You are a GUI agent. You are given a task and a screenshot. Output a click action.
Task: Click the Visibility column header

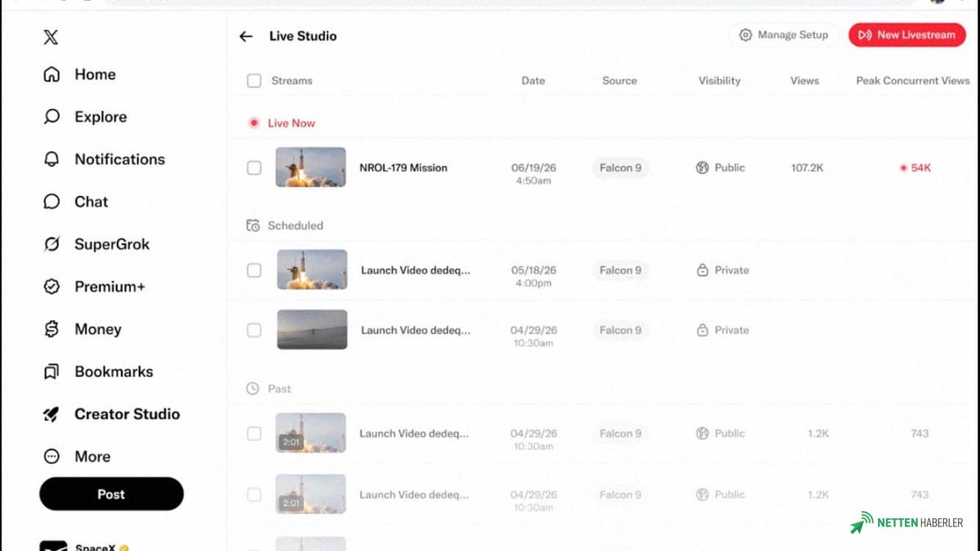(x=719, y=81)
